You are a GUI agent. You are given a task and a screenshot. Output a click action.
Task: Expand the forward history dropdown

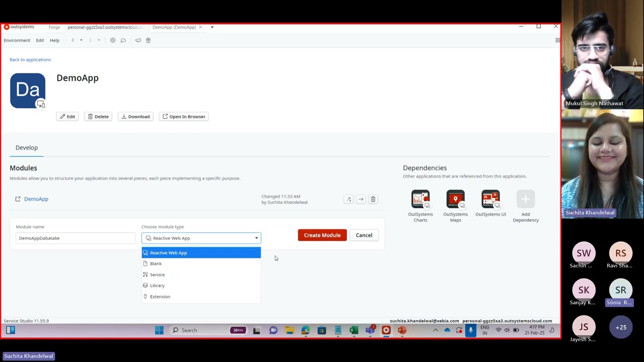[x=99, y=40]
